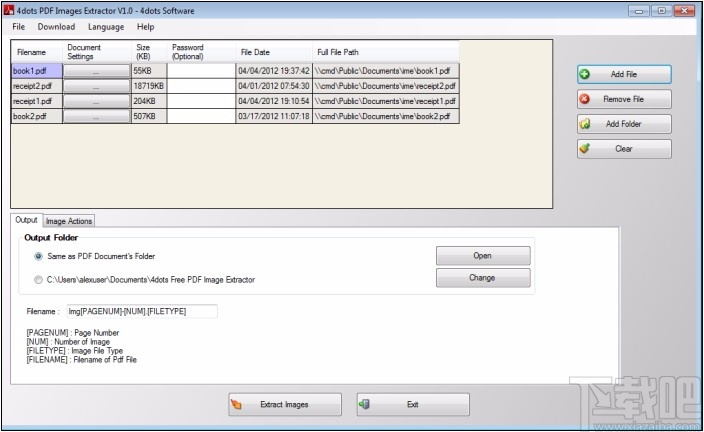Minimize the 4dots PDF Images Extractor window
The height and width of the screenshot is (432, 704).
tap(639, 10)
